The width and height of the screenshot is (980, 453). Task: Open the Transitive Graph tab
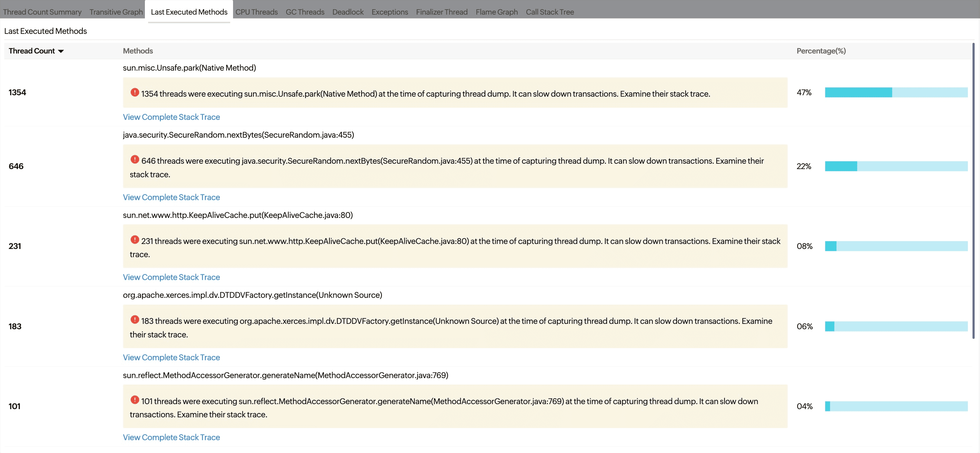tap(116, 12)
